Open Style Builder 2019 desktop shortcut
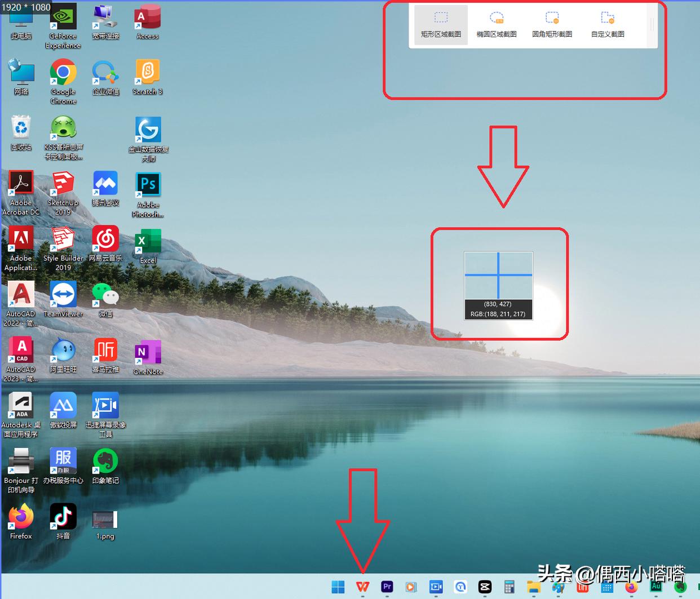The width and height of the screenshot is (700, 599). (x=63, y=249)
